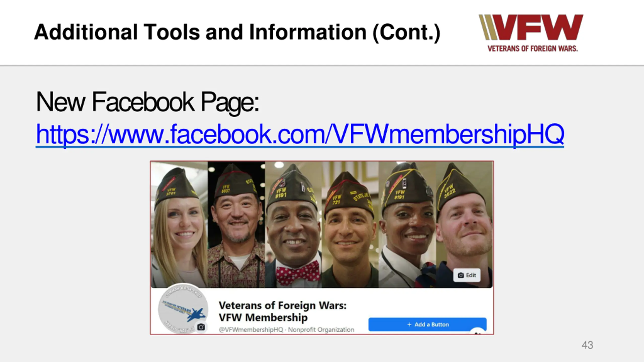Image resolution: width=644 pixels, height=362 pixels.
Task: Click the Additional Tools and Information slide title
Action: pos(237,32)
